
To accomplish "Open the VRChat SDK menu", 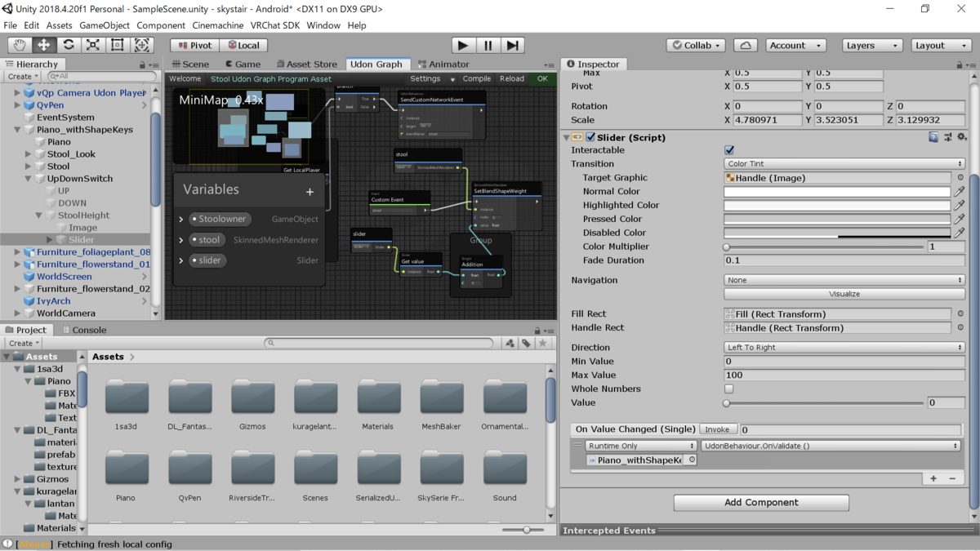I will pos(275,25).
